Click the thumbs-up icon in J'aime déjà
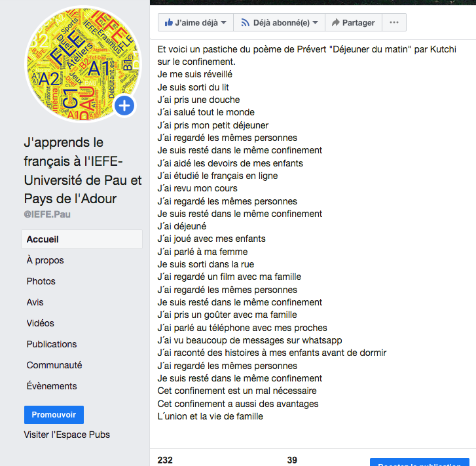The height and width of the screenshot is (466, 476). [x=169, y=22]
